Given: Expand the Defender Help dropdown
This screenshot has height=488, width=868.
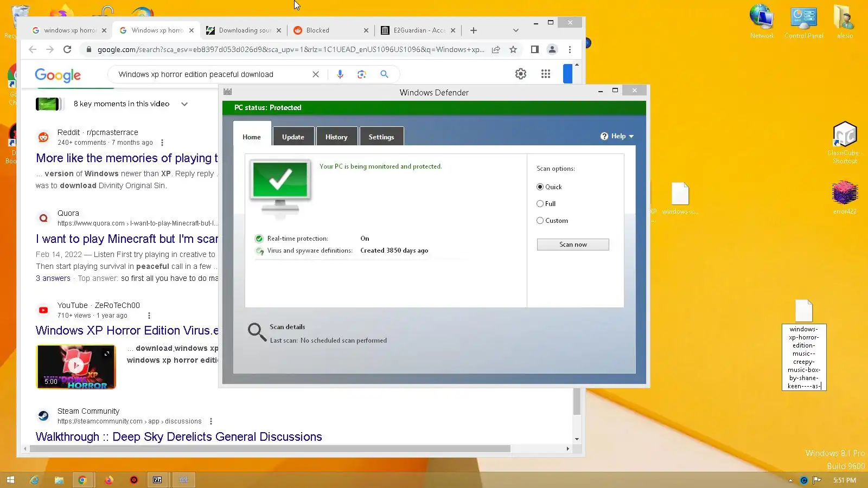Looking at the screenshot, I should click(617, 136).
